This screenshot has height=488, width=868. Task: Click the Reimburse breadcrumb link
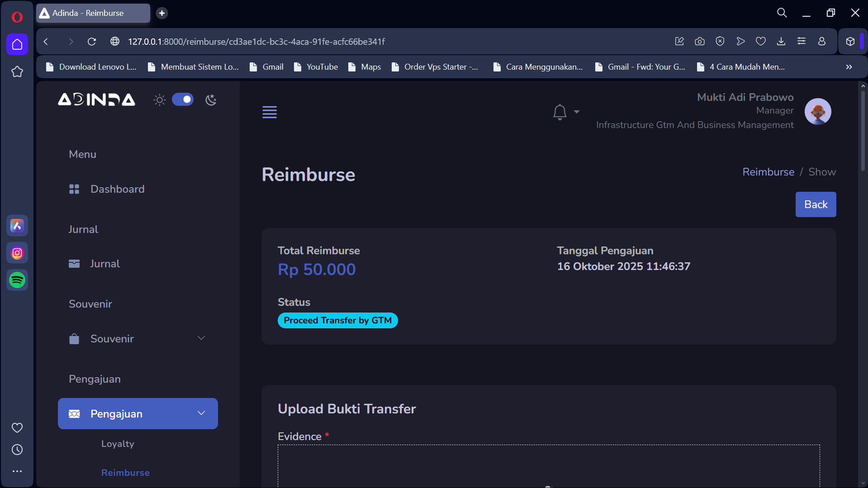768,172
